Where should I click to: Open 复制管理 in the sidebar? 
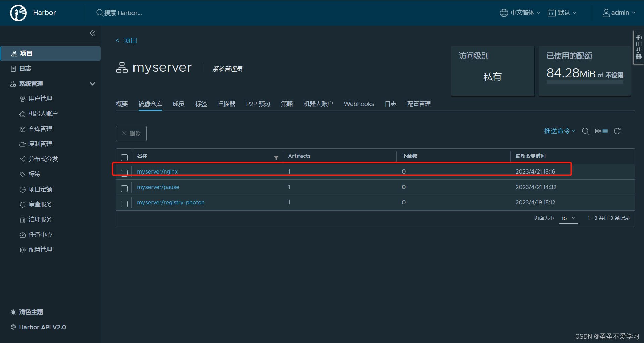tap(40, 144)
